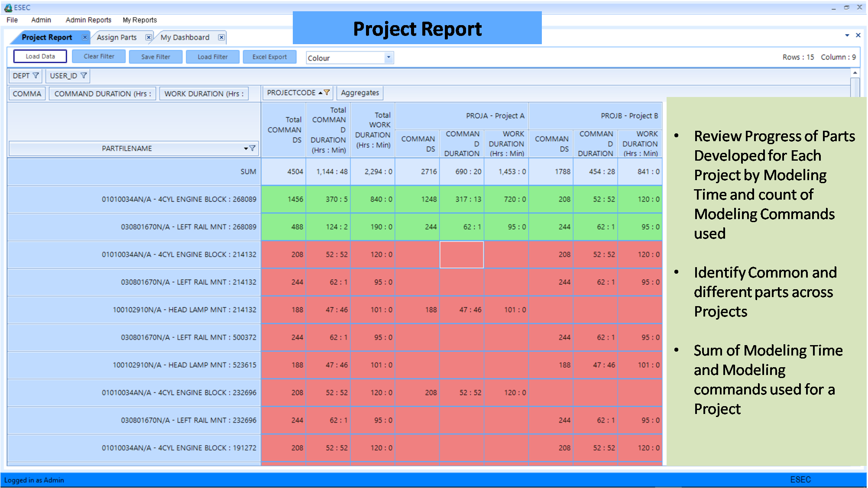Click Project B commands cell 1788
This screenshot has height=488, width=868.
point(551,171)
